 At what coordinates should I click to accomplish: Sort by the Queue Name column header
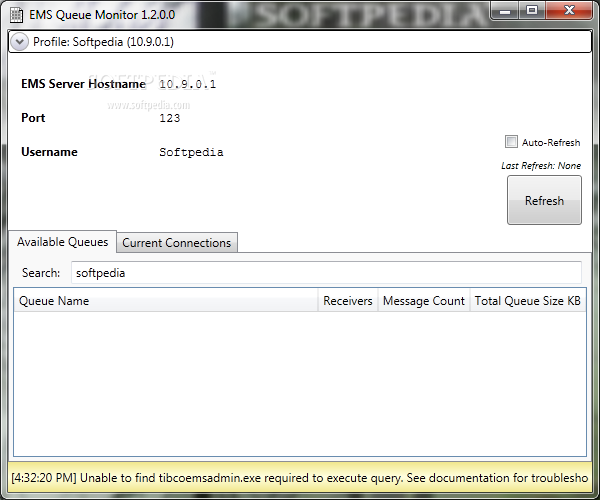[166, 301]
